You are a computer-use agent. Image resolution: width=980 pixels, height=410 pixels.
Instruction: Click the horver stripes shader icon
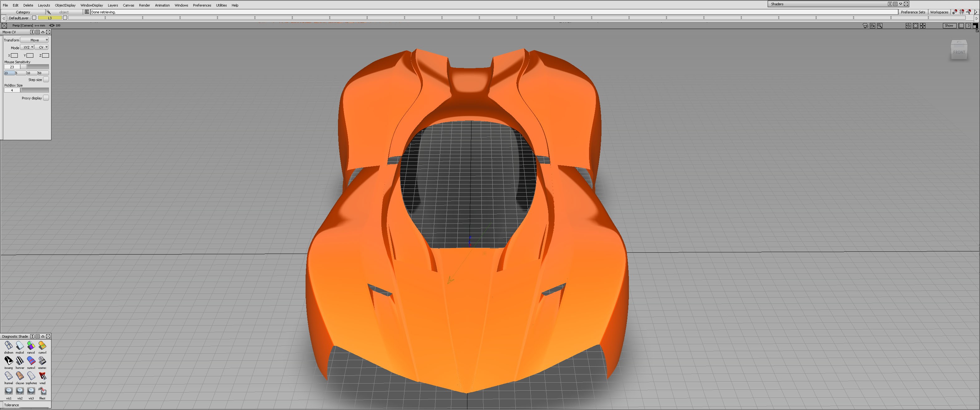click(x=20, y=360)
